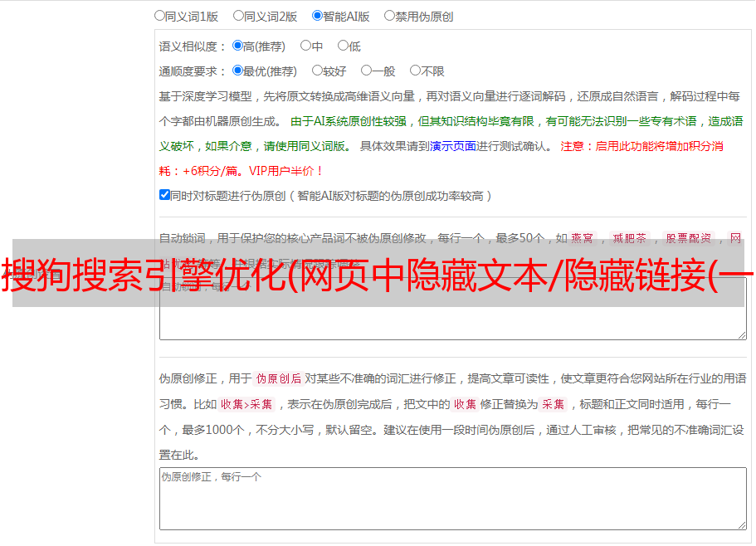Set 通顺度要求 to 不限
Image resolution: width=756 pixels, height=546 pixels.
[415, 71]
